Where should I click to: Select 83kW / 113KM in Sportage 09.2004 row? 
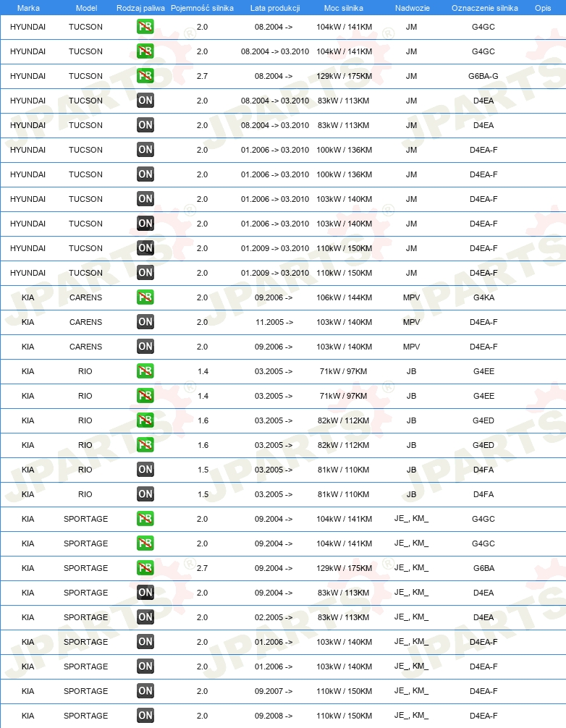pos(344,593)
